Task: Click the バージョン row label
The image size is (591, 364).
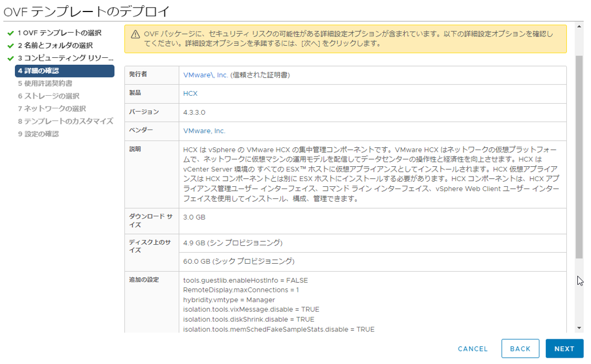Action: coord(144,112)
